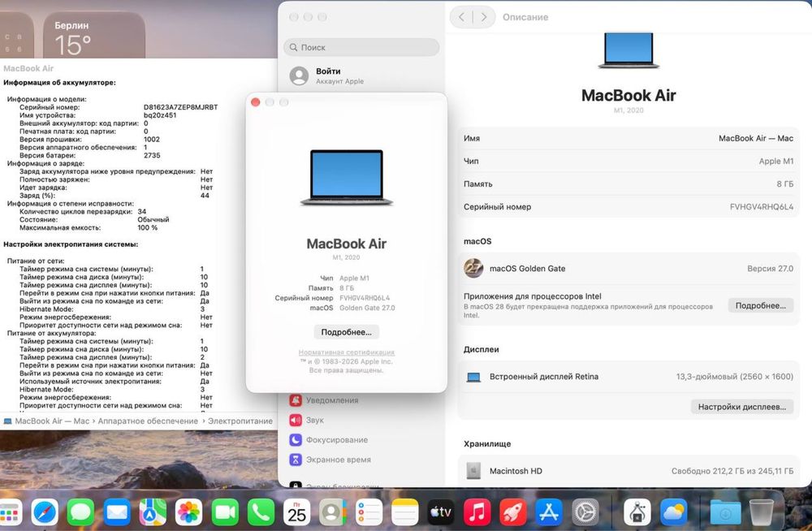Go back using the left chevron in Settings
The width and height of the screenshot is (812, 531).
pyautogui.click(x=461, y=17)
